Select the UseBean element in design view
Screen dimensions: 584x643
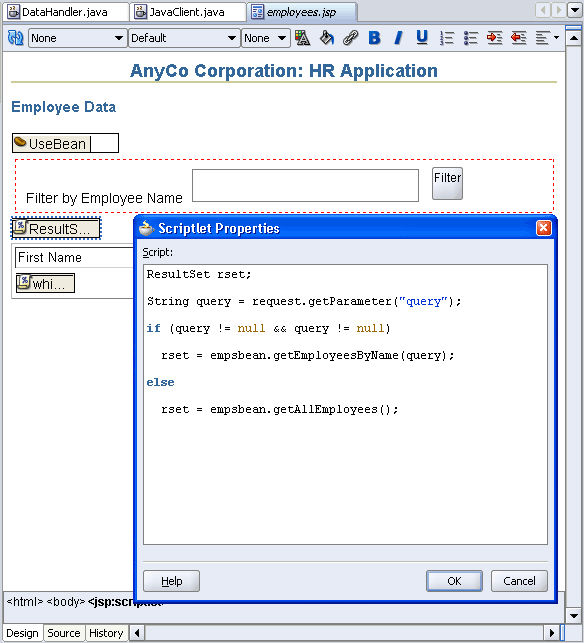point(65,144)
